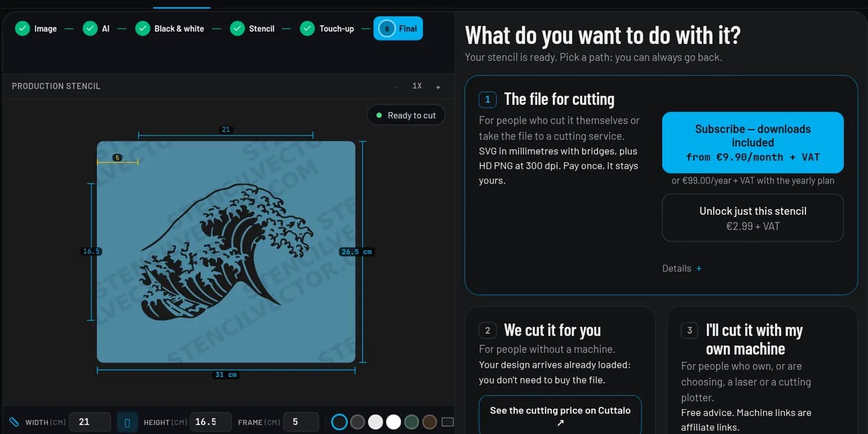Pick the black swatch with the blue ring
The width and height of the screenshot is (868, 434).
(x=339, y=422)
